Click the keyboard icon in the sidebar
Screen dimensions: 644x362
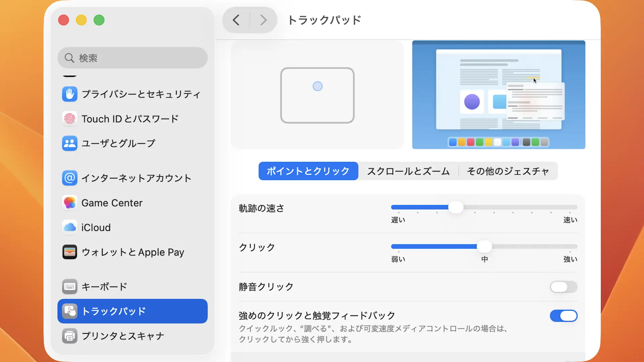click(70, 287)
